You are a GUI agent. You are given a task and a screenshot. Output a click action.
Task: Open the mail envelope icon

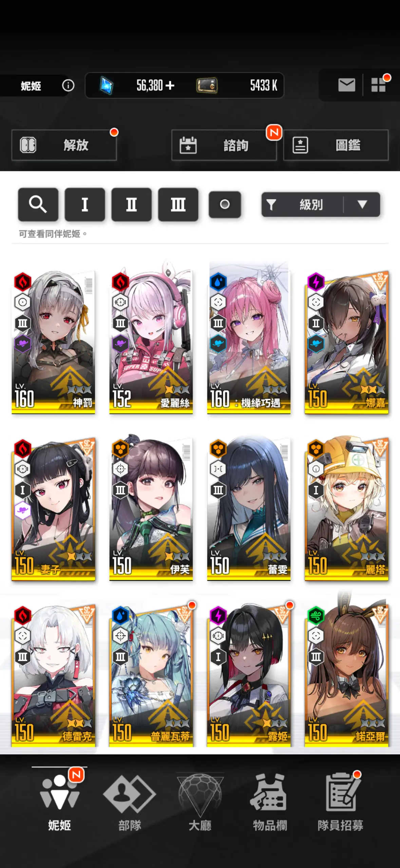346,85
